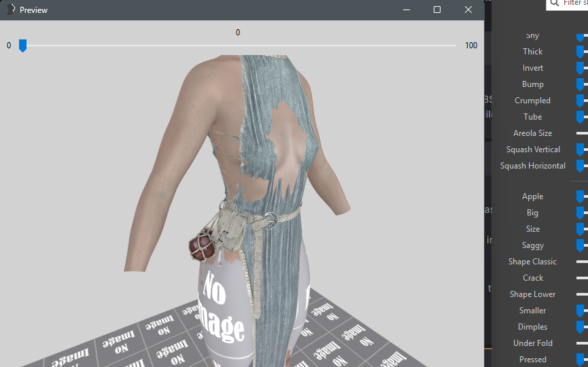Click the Crack slider track
Viewport: 588px width, 367px height.
tap(582, 278)
